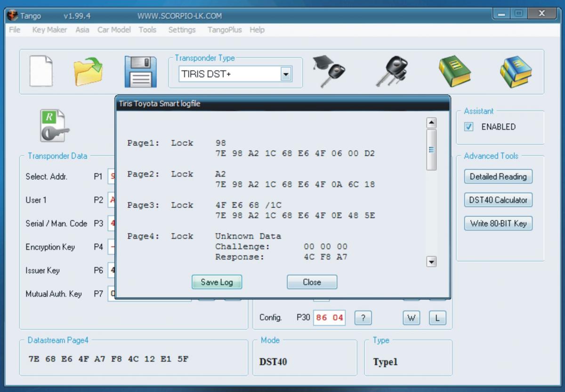Screen dimensions: 565x392
Task: Click the New blank file icon
Action: pyautogui.click(x=41, y=71)
